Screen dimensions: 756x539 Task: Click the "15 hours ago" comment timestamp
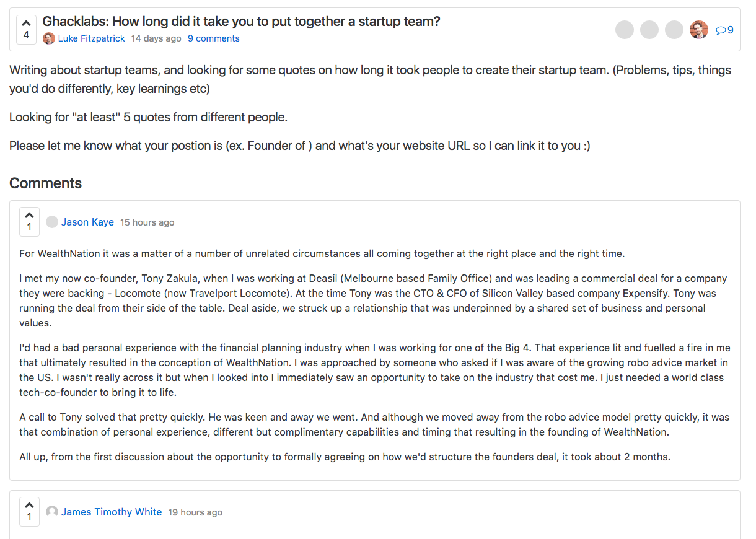[x=147, y=222]
